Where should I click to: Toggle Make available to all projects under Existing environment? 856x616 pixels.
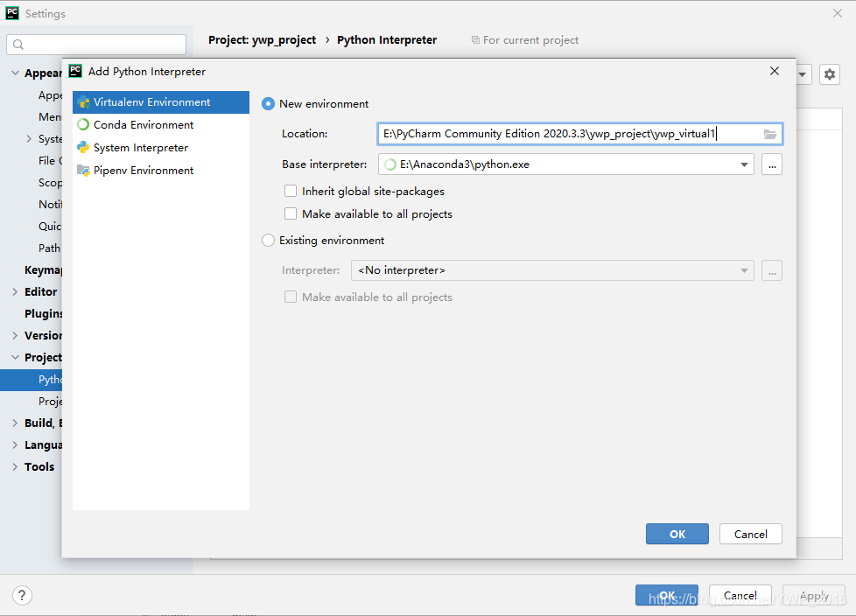tap(291, 297)
